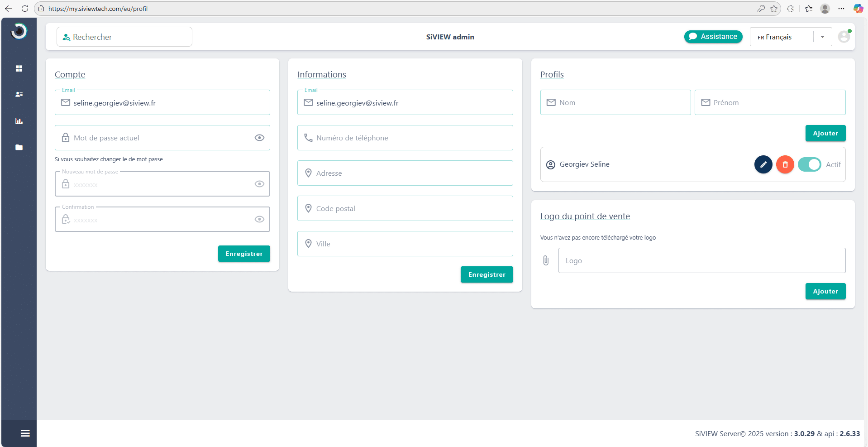Open the user avatar account icon
Viewport: 868px width, 447px height.
tap(844, 37)
